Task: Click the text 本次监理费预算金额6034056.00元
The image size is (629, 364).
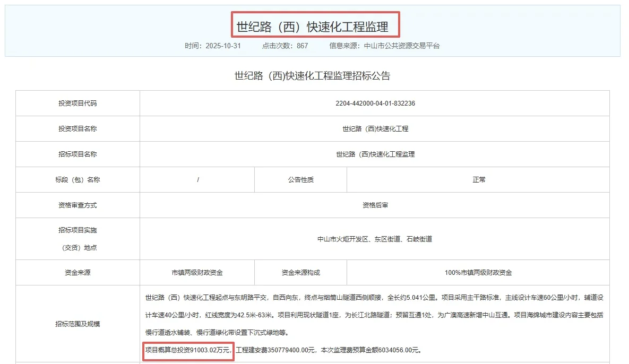Action: [369, 350]
